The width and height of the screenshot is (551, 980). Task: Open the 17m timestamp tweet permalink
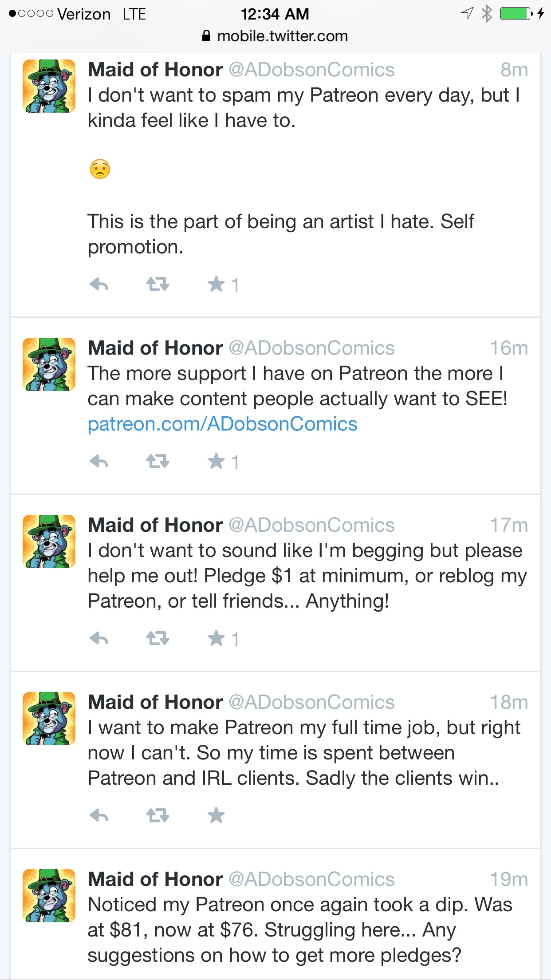point(509,526)
